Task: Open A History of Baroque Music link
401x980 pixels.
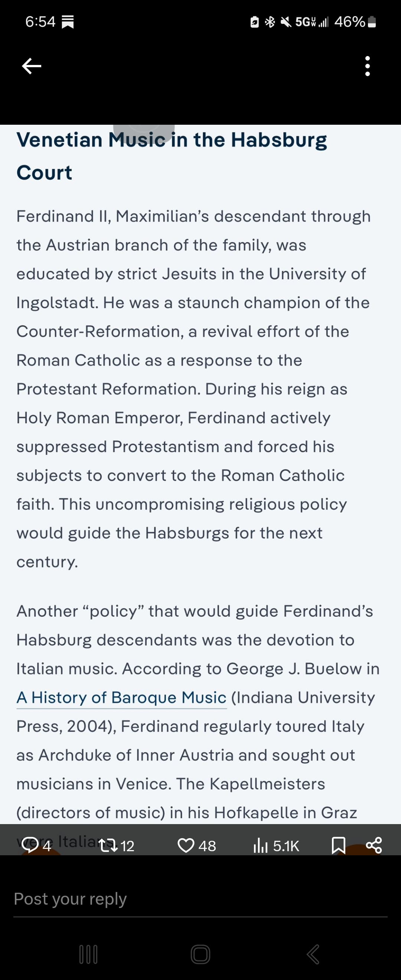Action: pos(121,698)
